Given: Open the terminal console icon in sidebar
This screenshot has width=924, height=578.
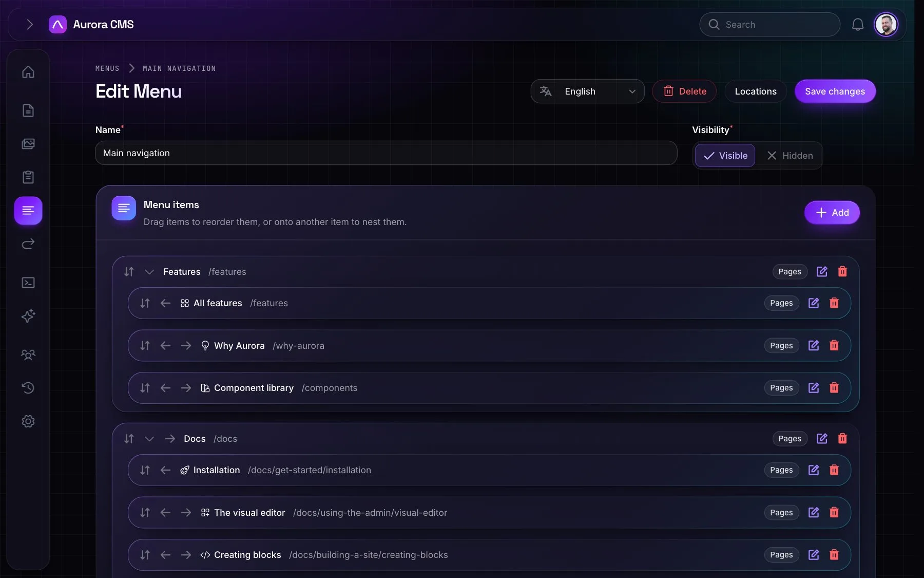Looking at the screenshot, I should click(28, 283).
